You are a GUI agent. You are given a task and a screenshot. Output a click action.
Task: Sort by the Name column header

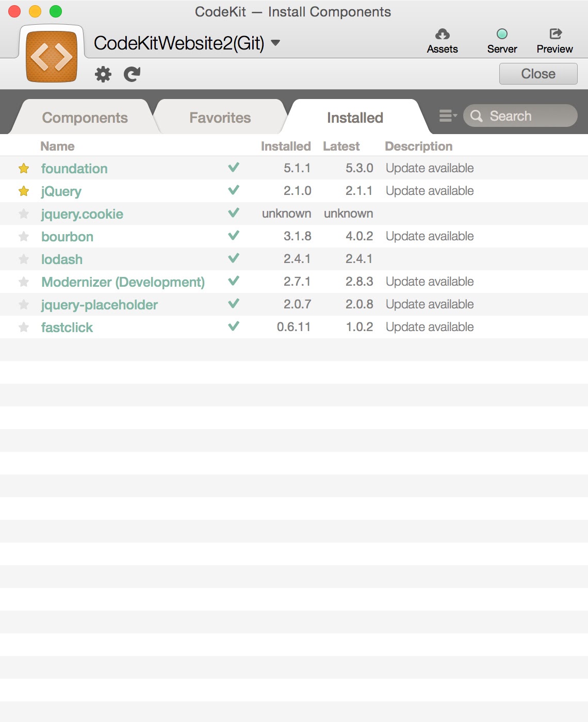coord(57,146)
